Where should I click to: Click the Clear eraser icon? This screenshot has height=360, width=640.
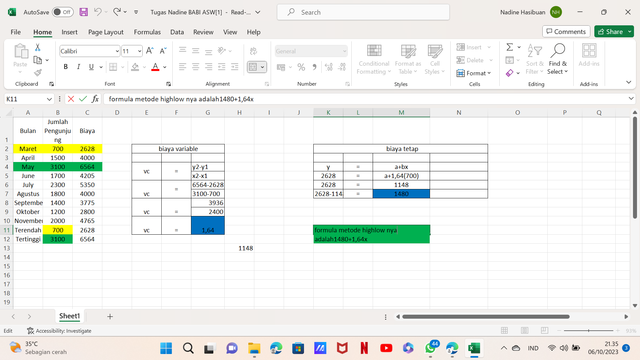(x=509, y=73)
